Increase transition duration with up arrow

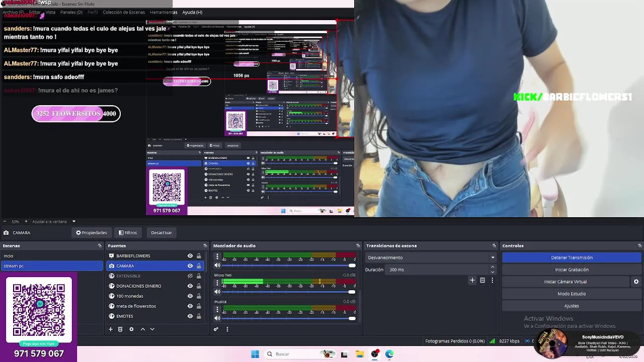click(493, 267)
